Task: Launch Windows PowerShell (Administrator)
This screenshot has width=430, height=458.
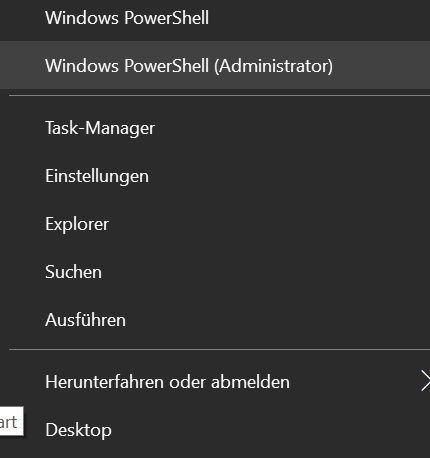Action: pos(215,65)
